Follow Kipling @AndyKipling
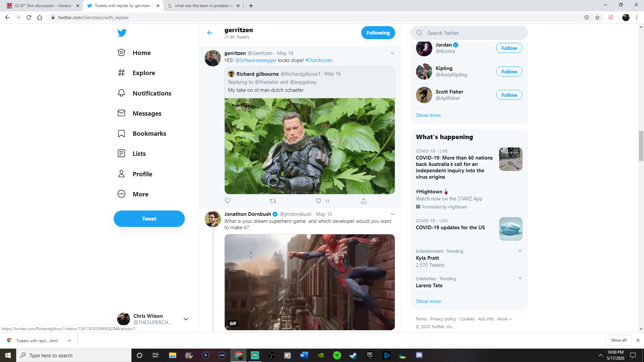 (x=509, y=72)
